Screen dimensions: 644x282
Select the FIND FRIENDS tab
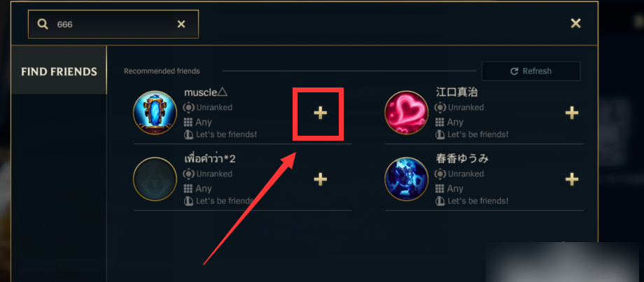tap(59, 72)
